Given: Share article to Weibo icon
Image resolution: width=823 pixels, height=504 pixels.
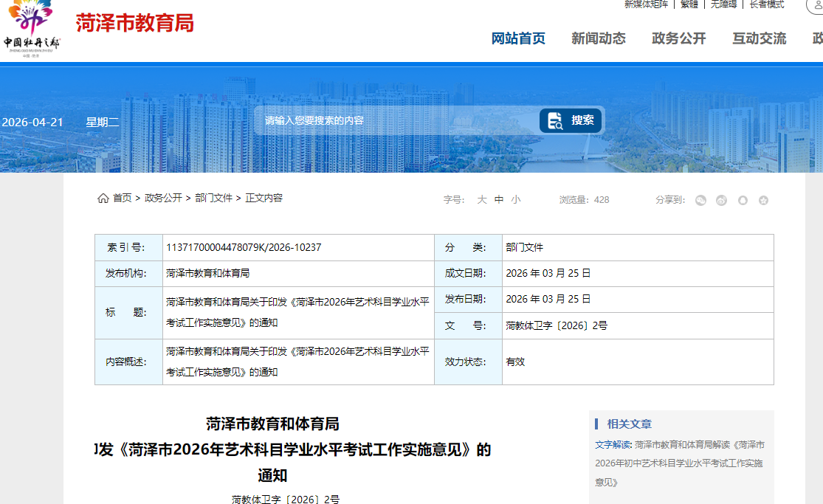Looking at the screenshot, I should click(721, 200).
